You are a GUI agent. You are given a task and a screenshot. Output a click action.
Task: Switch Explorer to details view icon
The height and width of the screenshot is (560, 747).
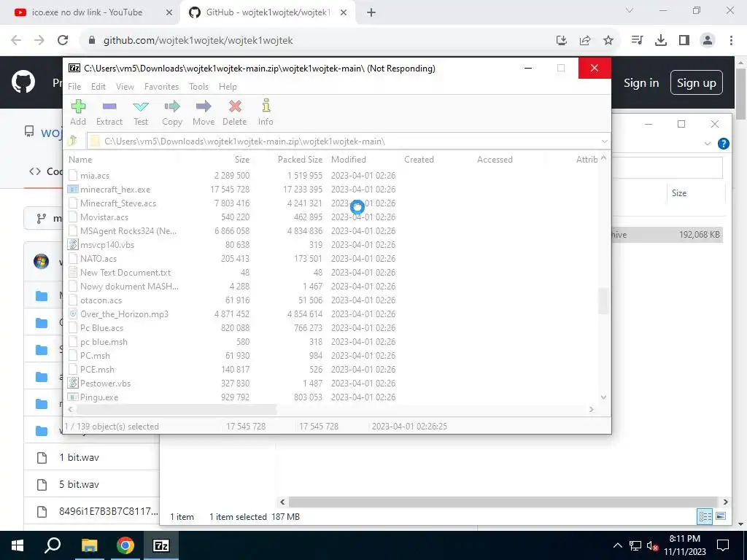[705, 516]
